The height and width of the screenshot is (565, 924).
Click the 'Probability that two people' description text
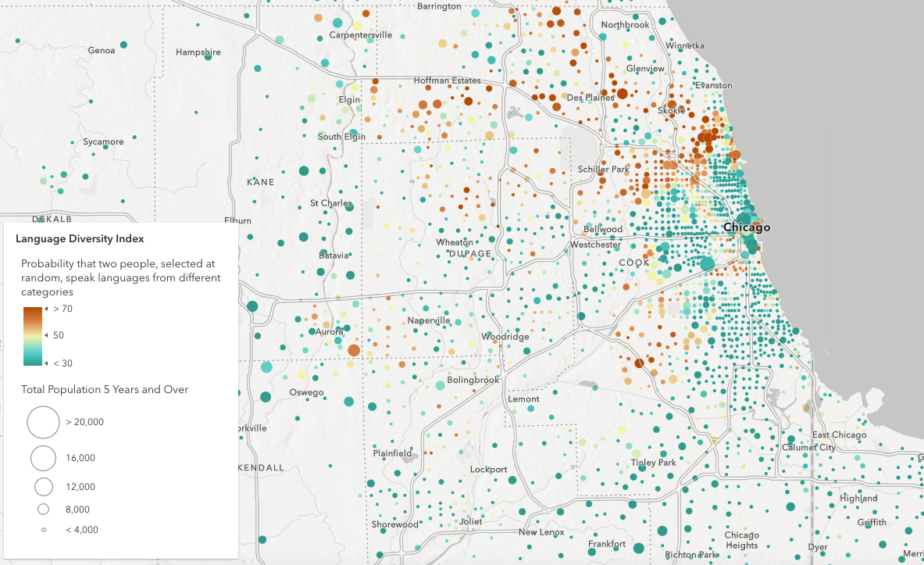tap(121, 277)
